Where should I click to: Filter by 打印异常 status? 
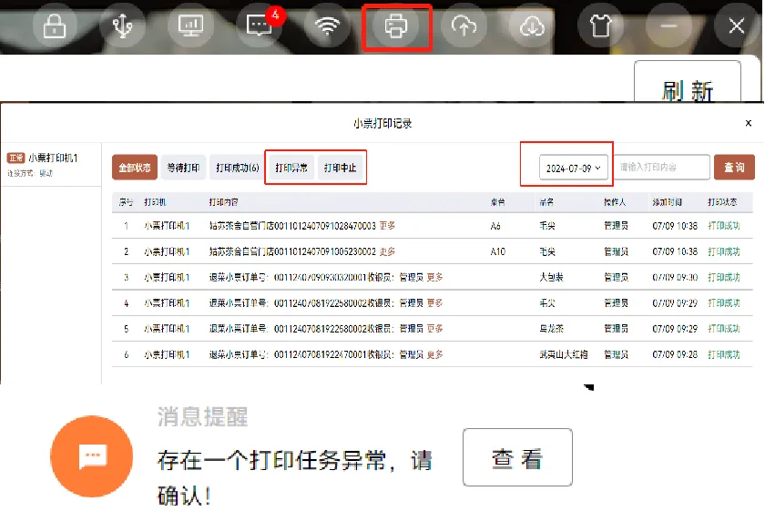pos(291,168)
